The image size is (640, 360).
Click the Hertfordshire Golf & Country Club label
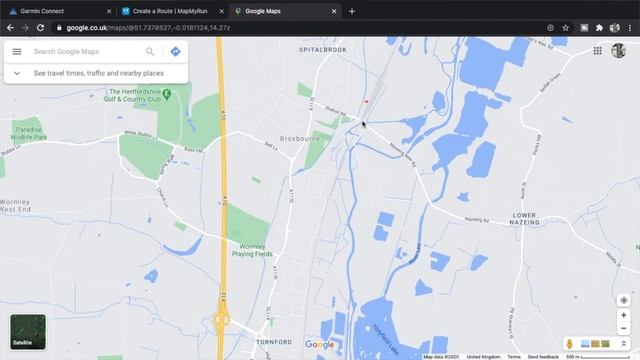(132, 95)
